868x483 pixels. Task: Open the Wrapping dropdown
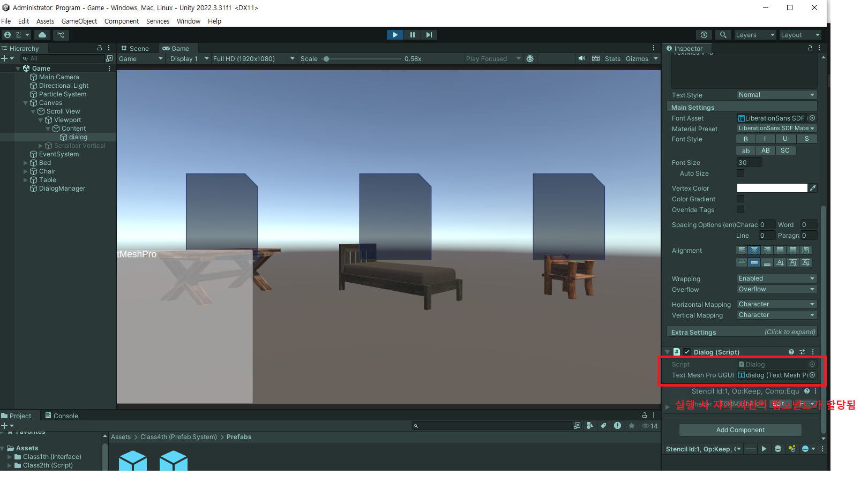coord(776,278)
